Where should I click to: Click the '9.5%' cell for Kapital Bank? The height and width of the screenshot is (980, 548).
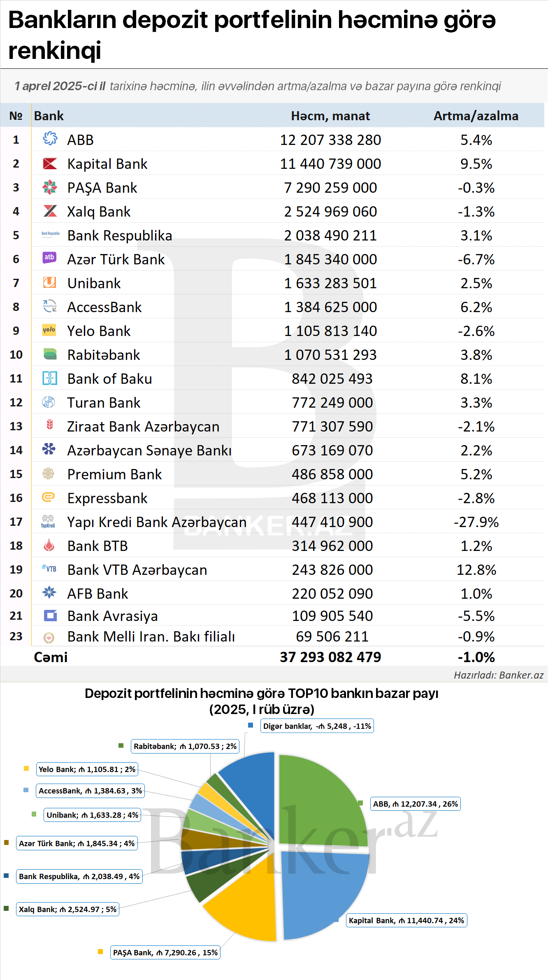[476, 164]
